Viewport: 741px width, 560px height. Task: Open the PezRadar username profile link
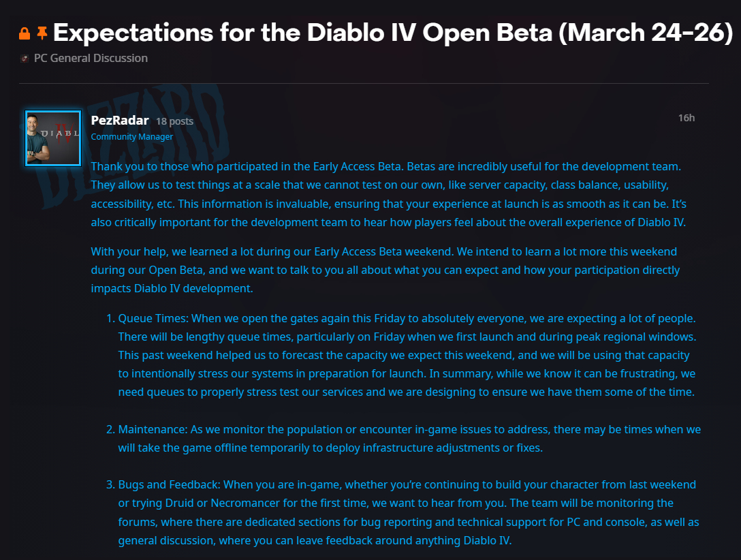point(119,120)
